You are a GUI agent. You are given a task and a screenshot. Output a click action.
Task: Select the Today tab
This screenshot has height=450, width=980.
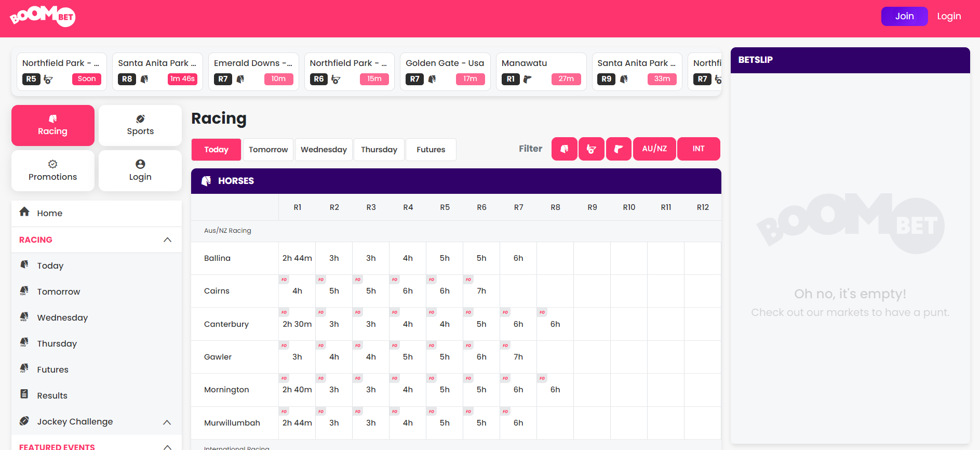[216, 150]
